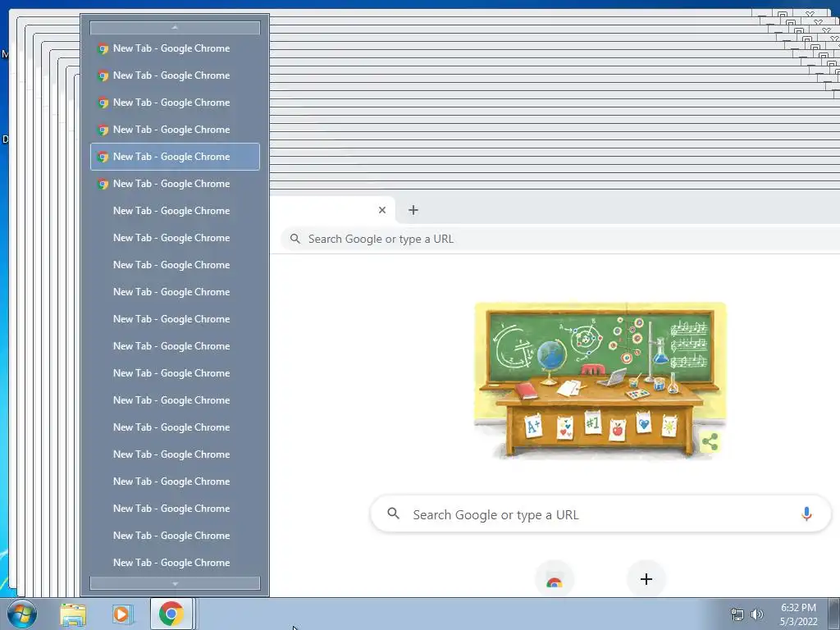
Task: Click the Show desktop strip
Action: pos(834,614)
